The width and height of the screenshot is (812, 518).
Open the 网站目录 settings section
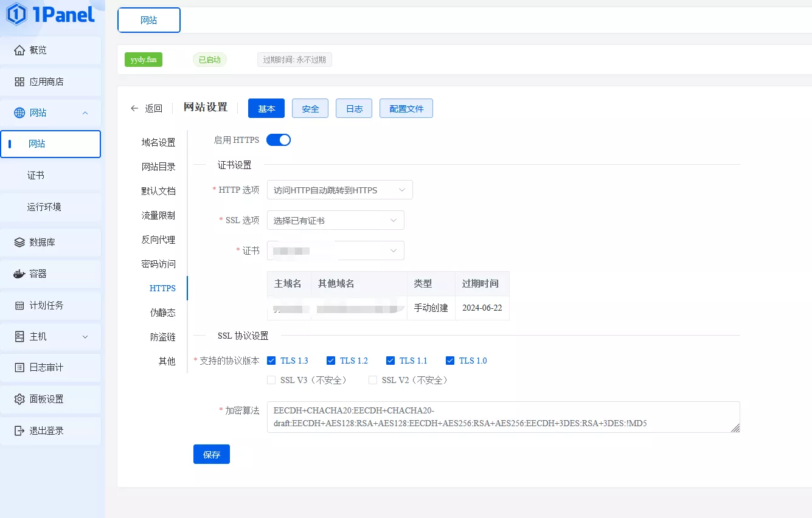pos(158,167)
